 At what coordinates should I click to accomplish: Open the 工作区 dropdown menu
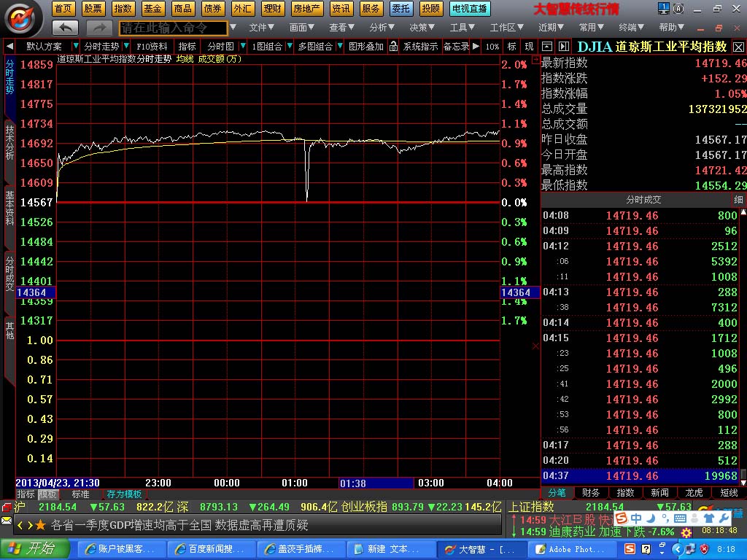(x=507, y=28)
